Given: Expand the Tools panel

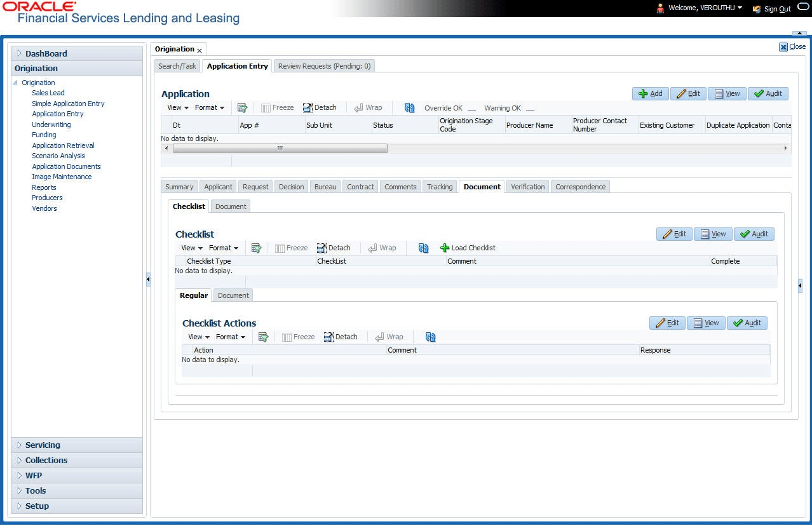Looking at the screenshot, I should coord(77,491).
